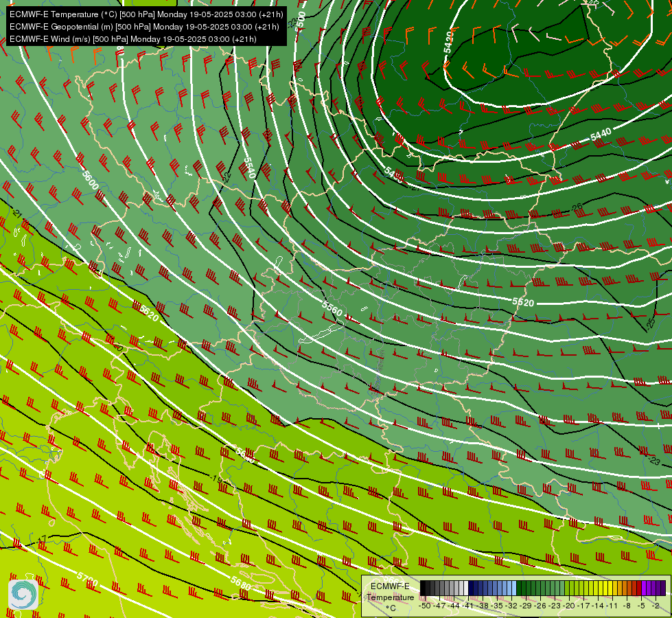The image size is (672, 618).
Task: Click the -47 legend tick value
Action: [x=439, y=606]
